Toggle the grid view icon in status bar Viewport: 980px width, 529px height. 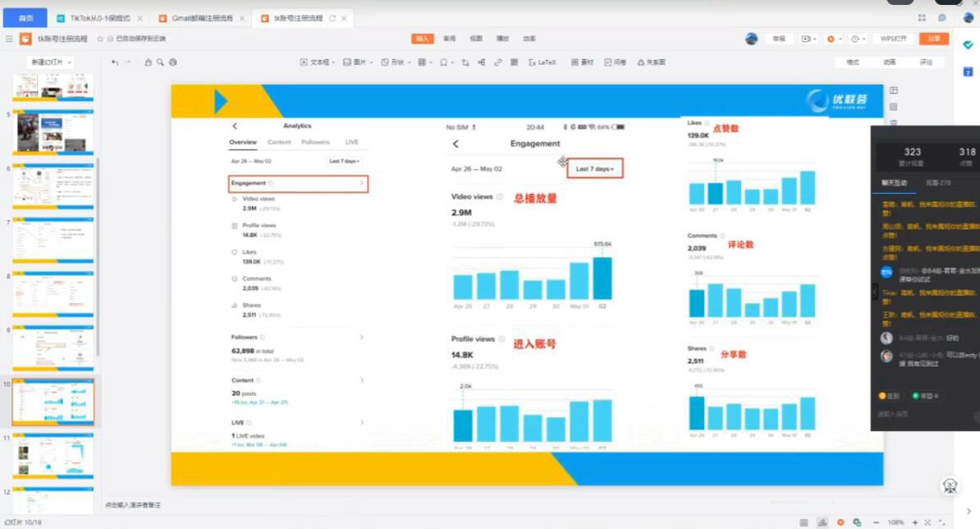(805, 522)
